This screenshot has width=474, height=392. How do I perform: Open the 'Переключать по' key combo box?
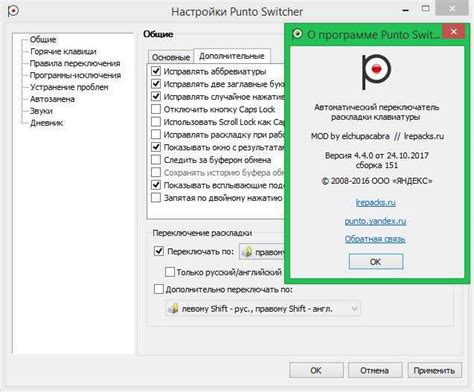262,252
